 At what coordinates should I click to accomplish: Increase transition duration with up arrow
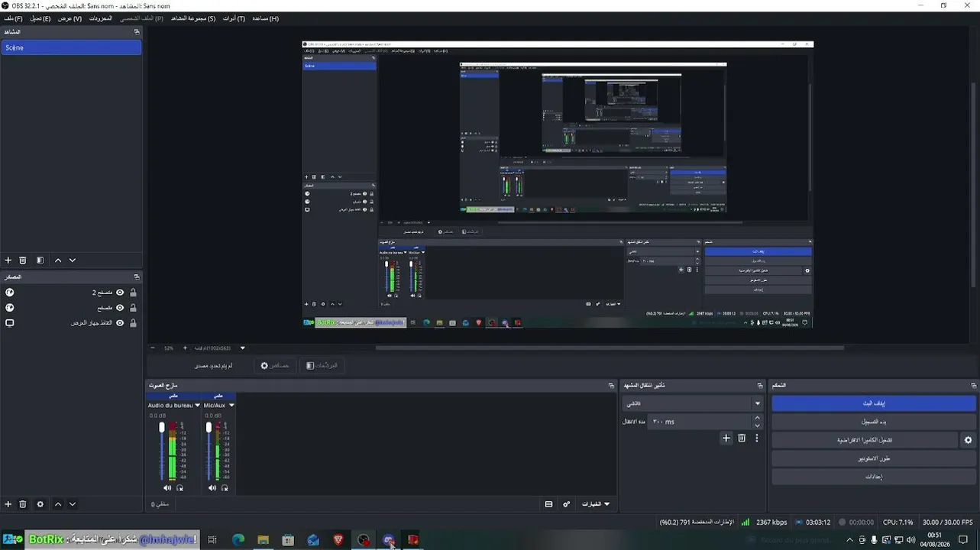(x=757, y=418)
